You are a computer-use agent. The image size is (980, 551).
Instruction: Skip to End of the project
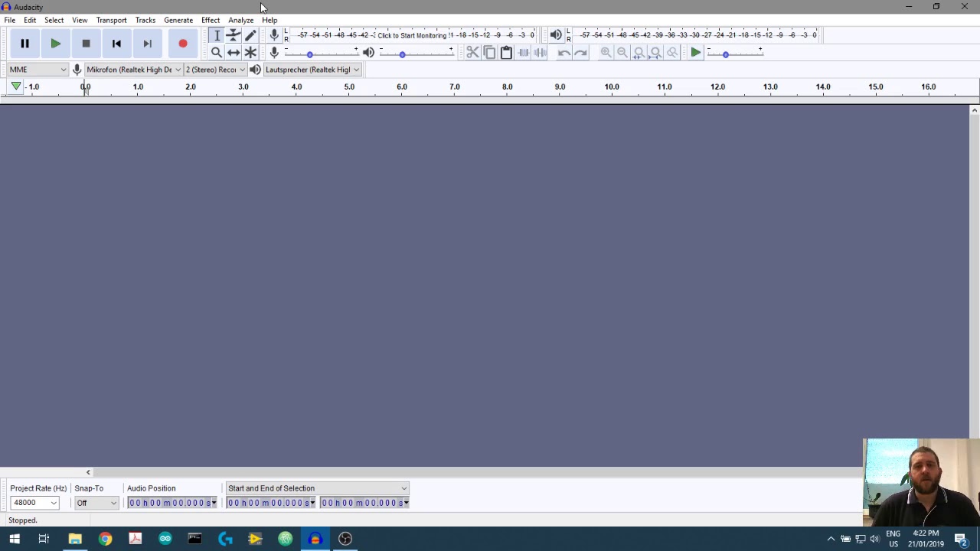(147, 44)
